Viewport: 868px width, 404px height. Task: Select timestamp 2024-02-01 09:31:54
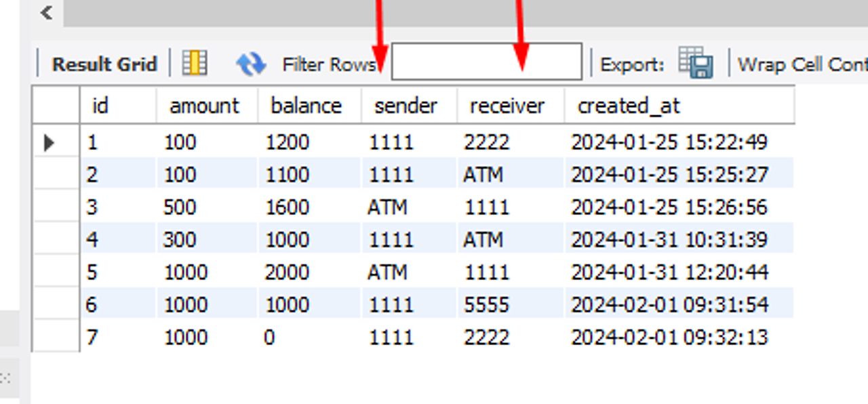(x=679, y=305)
